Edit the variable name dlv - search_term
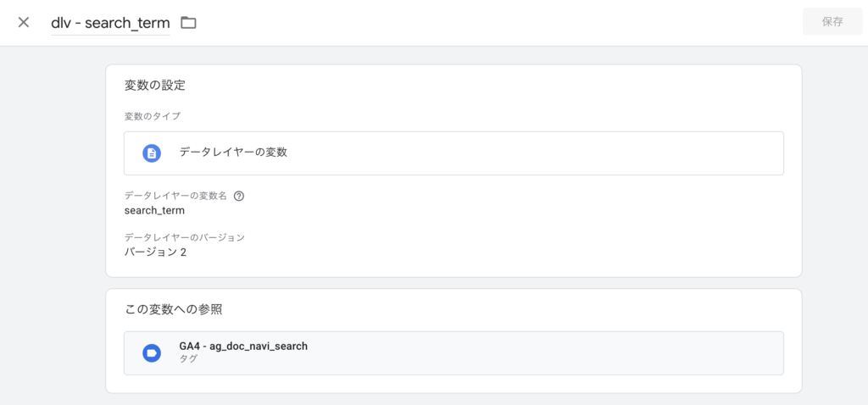Image resolution: width=868 pixels, height=405 pixels. coord(110,23)
